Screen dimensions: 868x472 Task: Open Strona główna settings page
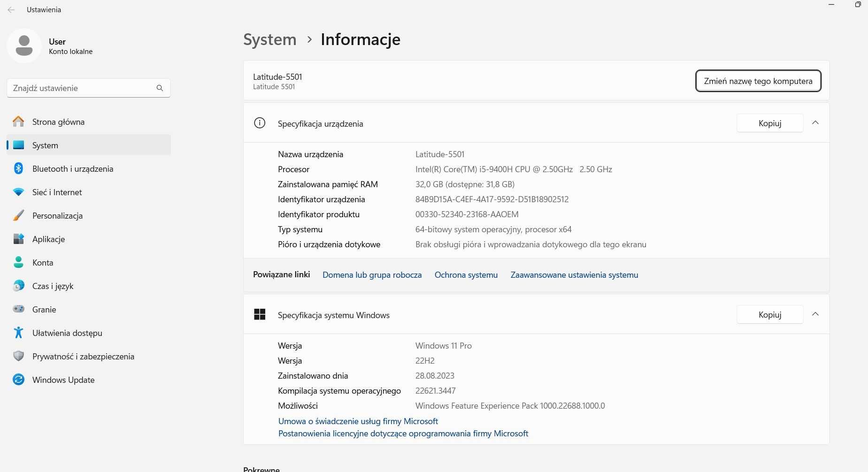click(89, 122)
